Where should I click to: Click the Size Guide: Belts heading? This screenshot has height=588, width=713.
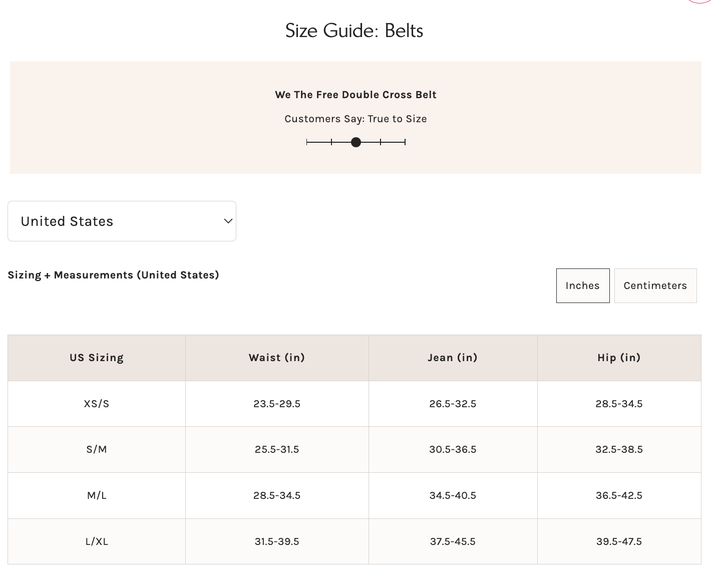tap(354, 31)
